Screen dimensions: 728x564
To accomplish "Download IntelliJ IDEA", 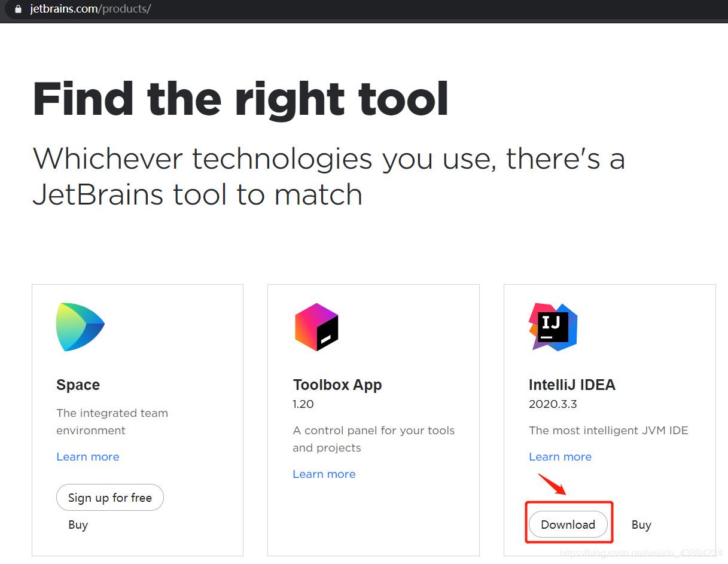I will (568, 525).
